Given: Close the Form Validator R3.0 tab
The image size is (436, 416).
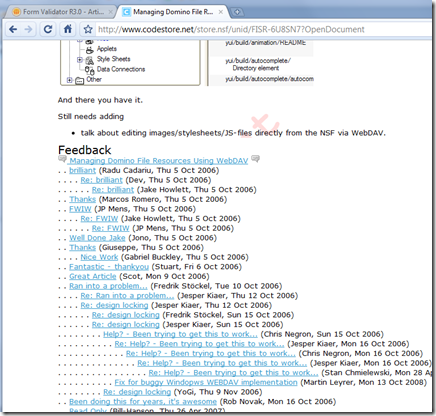Looking at the screenshot, I should coord(111,12).
